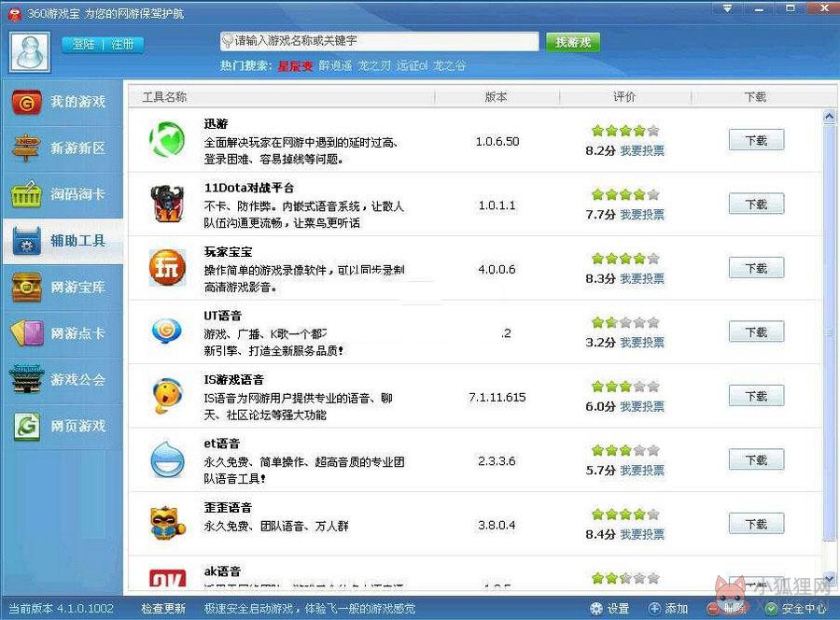Click hot search term 远征ol
840x620 pixels.
click(x=412, y=66)
